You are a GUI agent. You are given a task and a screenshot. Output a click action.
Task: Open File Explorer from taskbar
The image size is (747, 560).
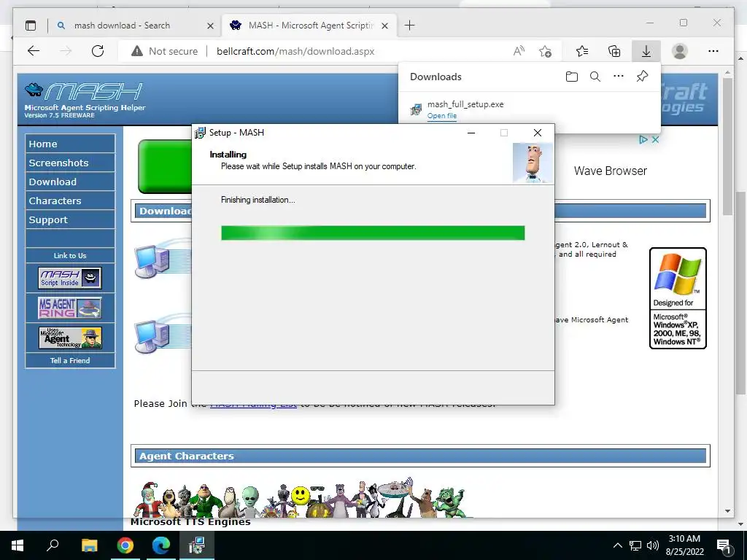click(89, 545)
